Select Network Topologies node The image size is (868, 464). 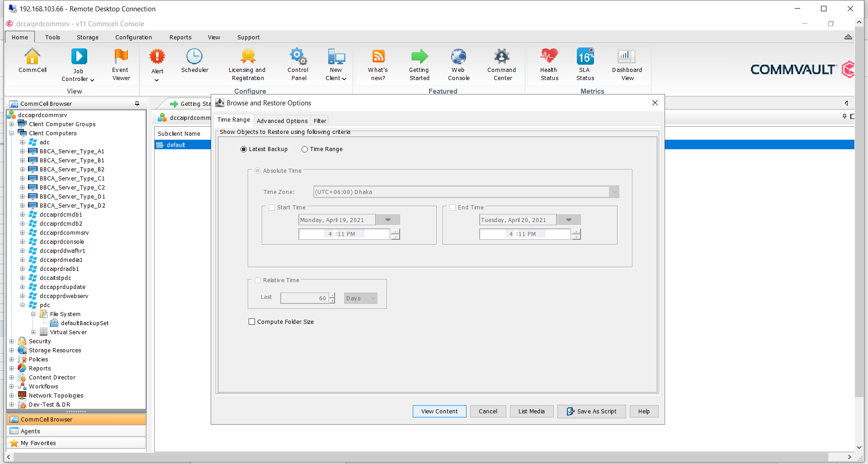coord(56,395)
